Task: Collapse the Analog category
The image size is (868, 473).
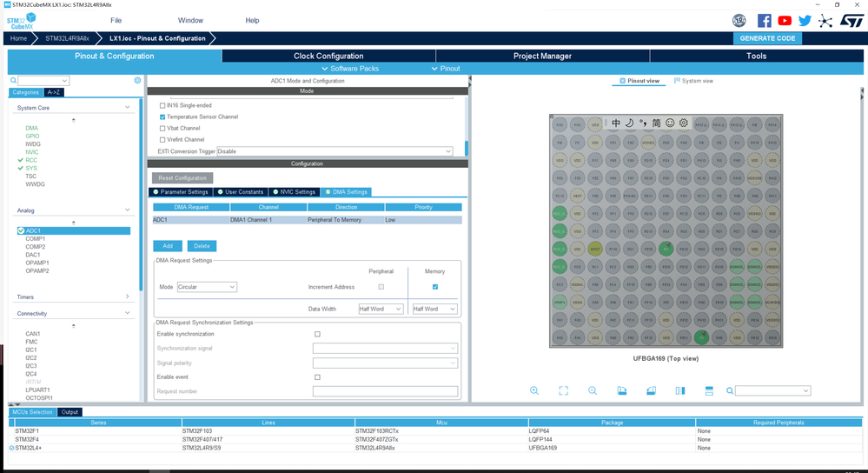Action: click(128, 210)
